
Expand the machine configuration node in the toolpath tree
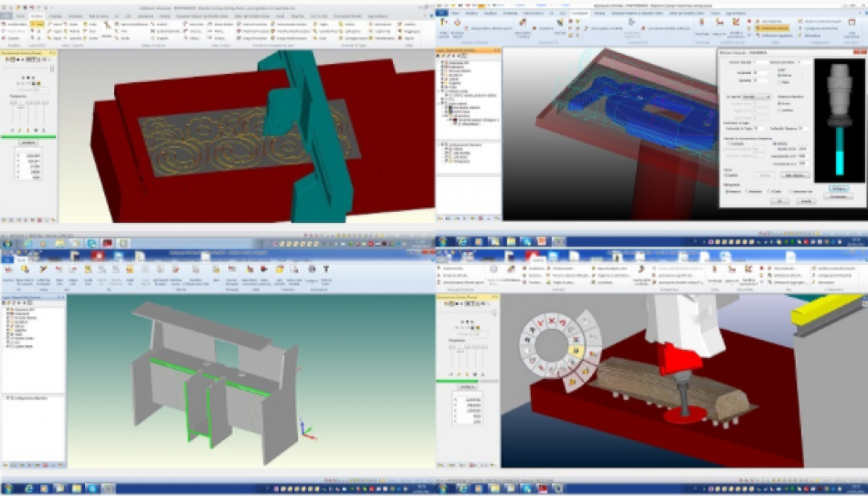441,144
